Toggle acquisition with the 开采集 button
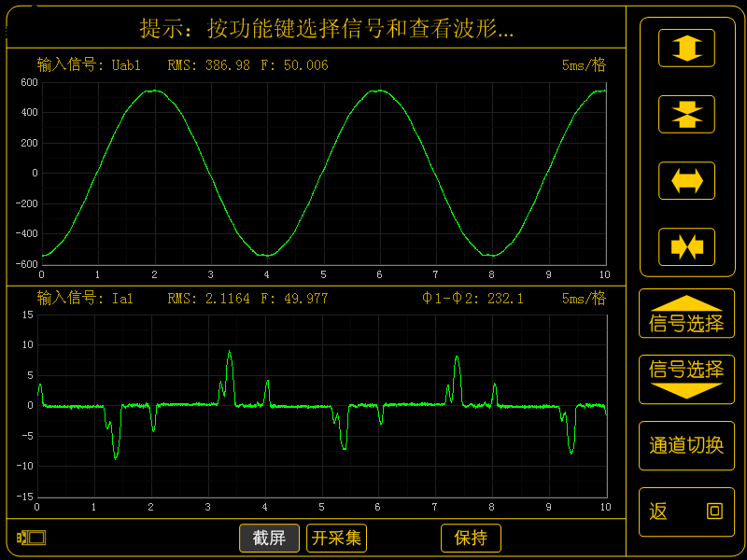This screenshot has width=747, height=560. click(x=336, y=539)
